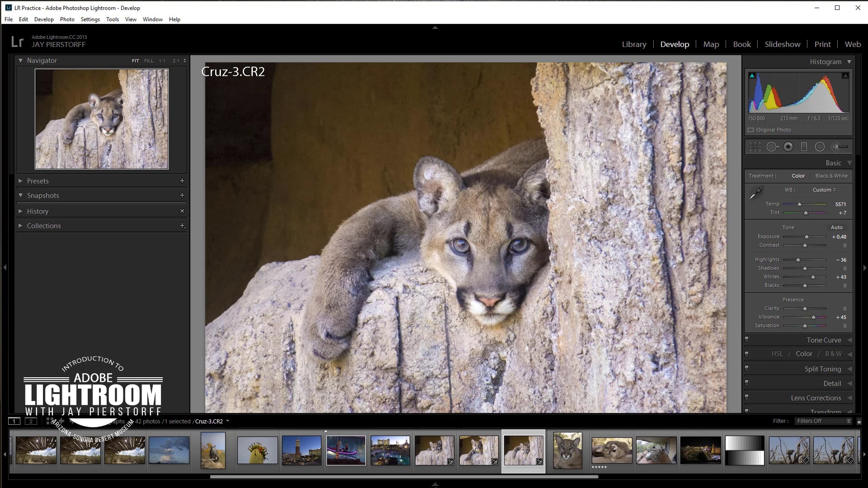Set treatment to Black & White
The height and width of the screenshot is (488, 868).
point(831,176)
